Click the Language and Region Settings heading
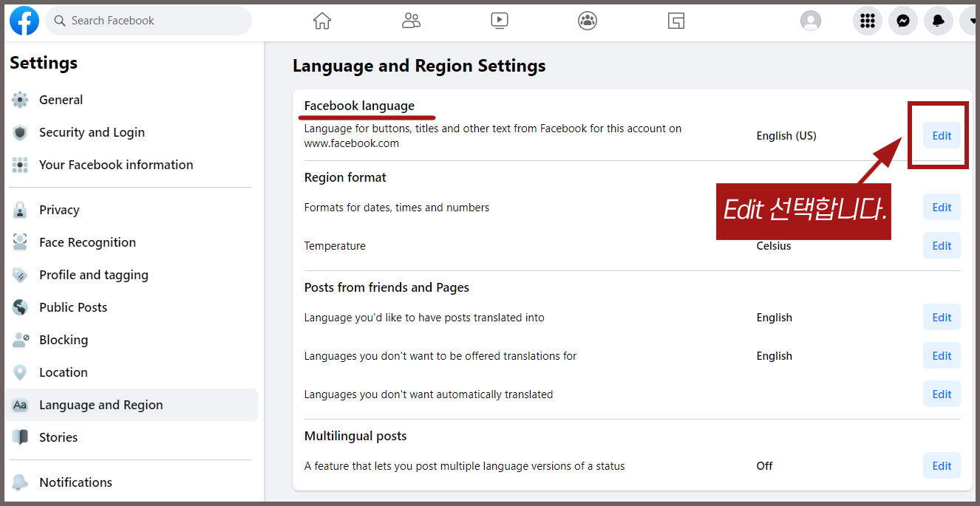980x506 pixels. click(x=419, y=66)
